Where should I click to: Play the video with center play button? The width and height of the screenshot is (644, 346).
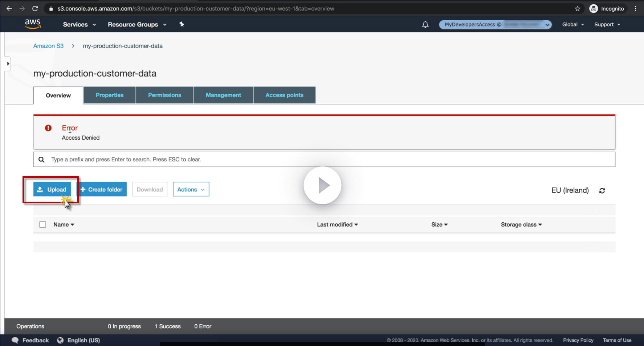[322, 185]
